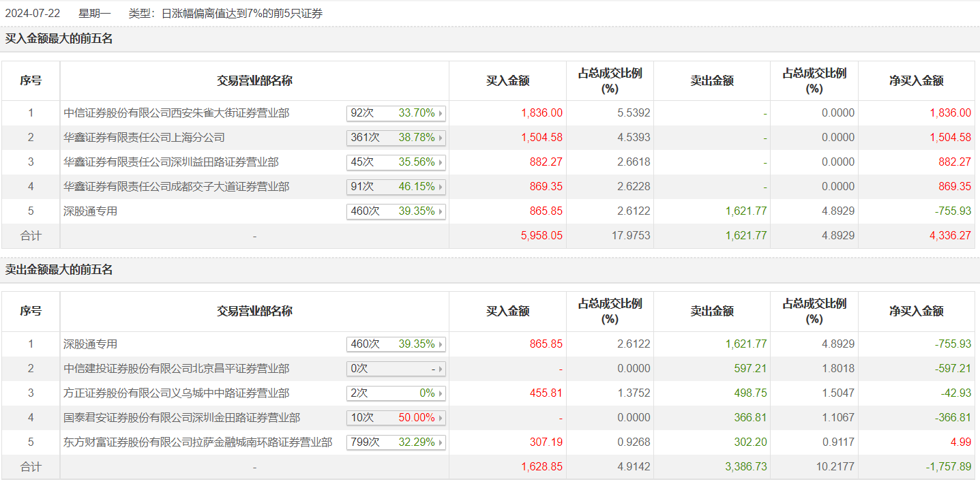Click the 0.9268 ratio cell
This screenshot has height=484, width=980.
coord(634,442)
